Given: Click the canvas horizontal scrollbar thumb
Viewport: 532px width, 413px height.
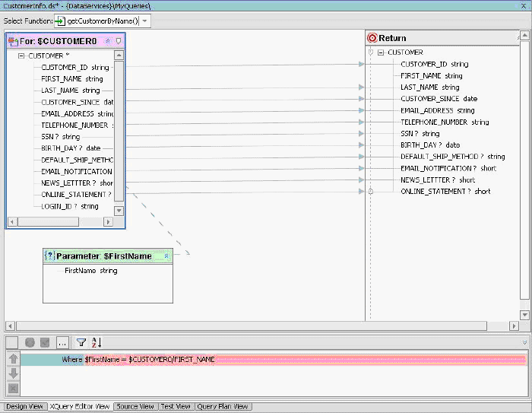Looking at the screenshot, I should (252, 326).
